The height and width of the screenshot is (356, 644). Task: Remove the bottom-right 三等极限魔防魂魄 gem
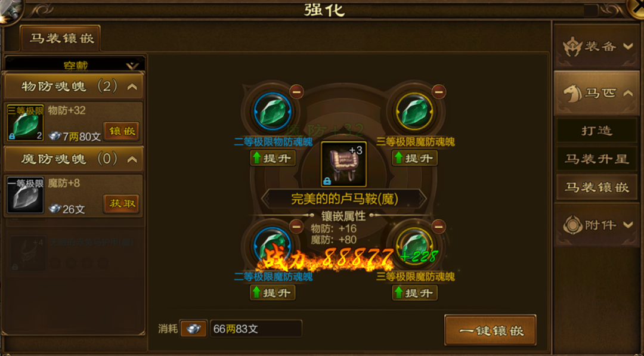click(x=438, y=226)
